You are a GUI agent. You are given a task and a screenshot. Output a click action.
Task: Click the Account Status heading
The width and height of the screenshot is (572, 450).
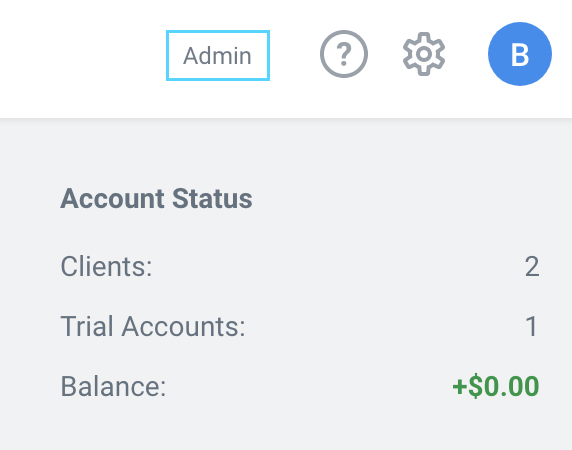tap(156, 199)
